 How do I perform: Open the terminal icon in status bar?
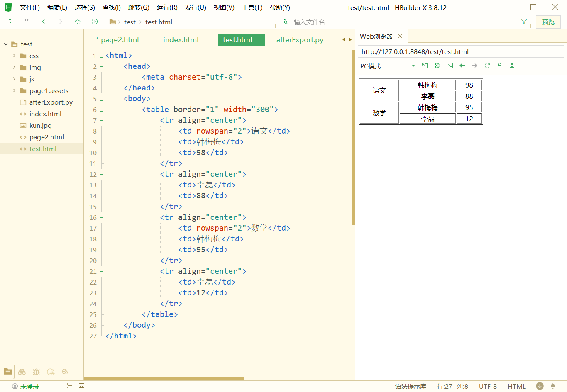tap(82, 386)
